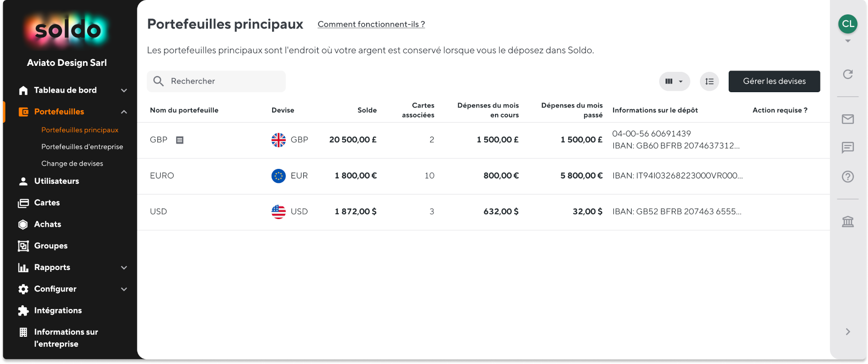Expand right sidebar with chevron arrow
This screenshot has width=868, height=364.
tap(848, 332)
